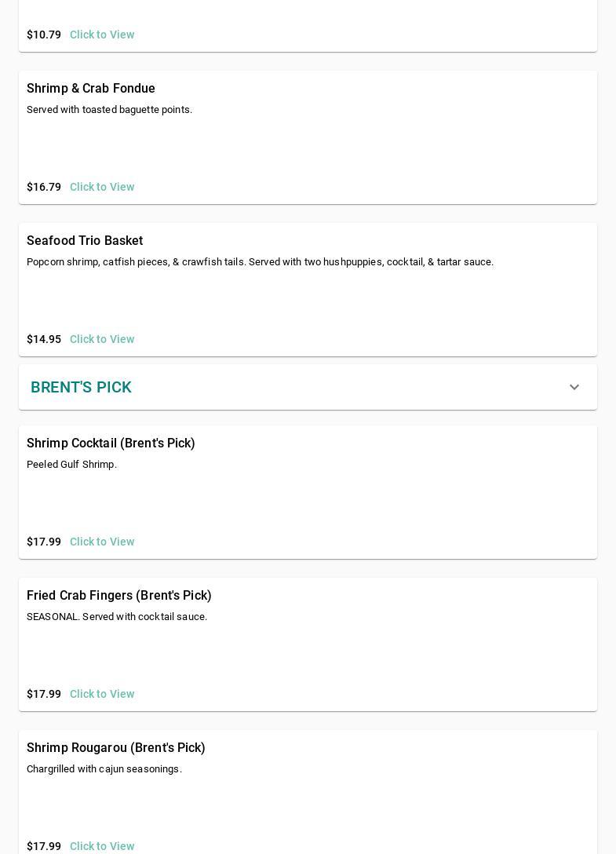The image size is (616, 854).
Task: Select the Seafood Trio Basket title
Action: coord(85,241)
